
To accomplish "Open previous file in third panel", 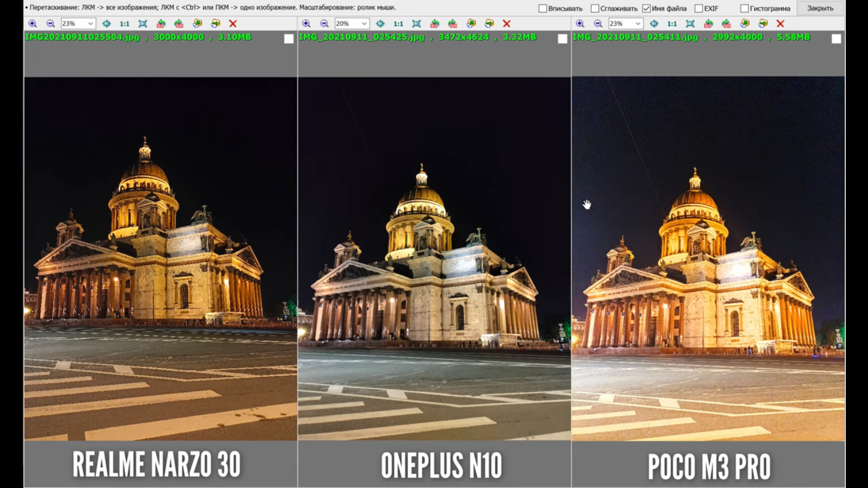I will point(745,23).
